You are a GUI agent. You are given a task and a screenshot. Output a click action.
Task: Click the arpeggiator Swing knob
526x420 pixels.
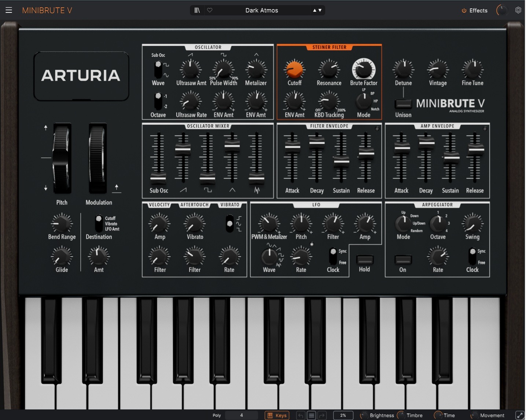[x=472, y=223]
